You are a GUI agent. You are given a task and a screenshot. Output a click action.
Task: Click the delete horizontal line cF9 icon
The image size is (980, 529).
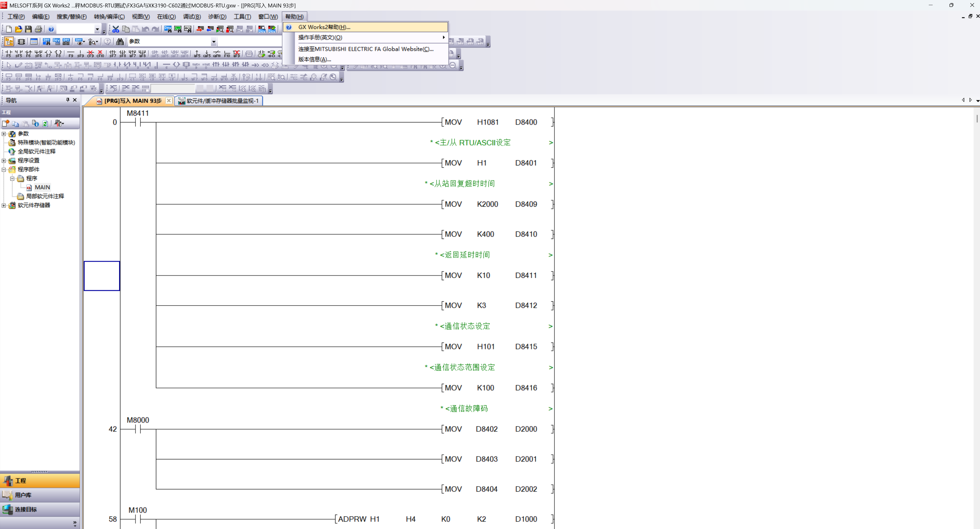point(90,53)
